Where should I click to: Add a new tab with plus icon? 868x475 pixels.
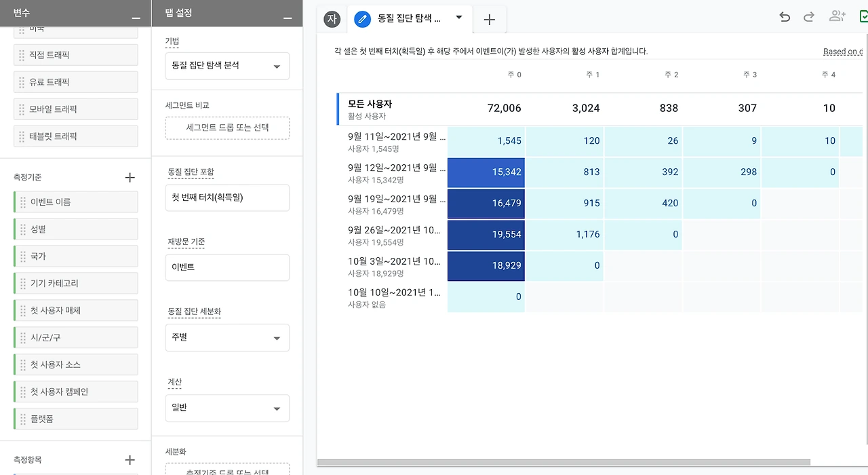pos(489,20)
